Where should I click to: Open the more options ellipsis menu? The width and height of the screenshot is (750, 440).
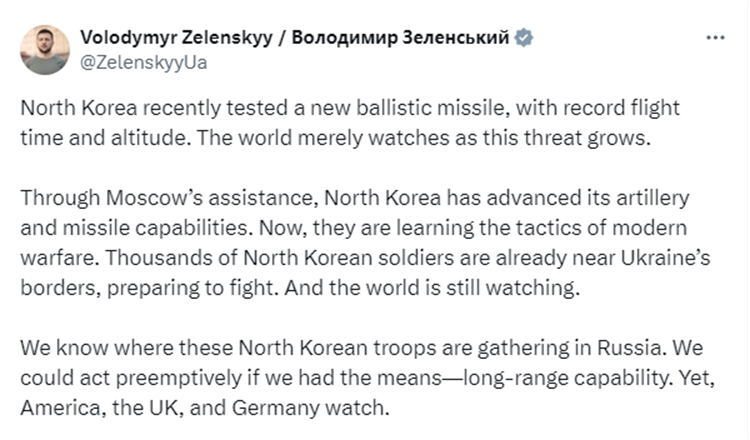point(715,38)
